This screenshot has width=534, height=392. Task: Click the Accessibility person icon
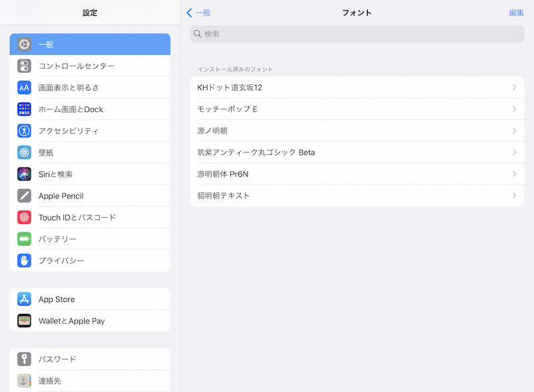click(x=24, y=131)
